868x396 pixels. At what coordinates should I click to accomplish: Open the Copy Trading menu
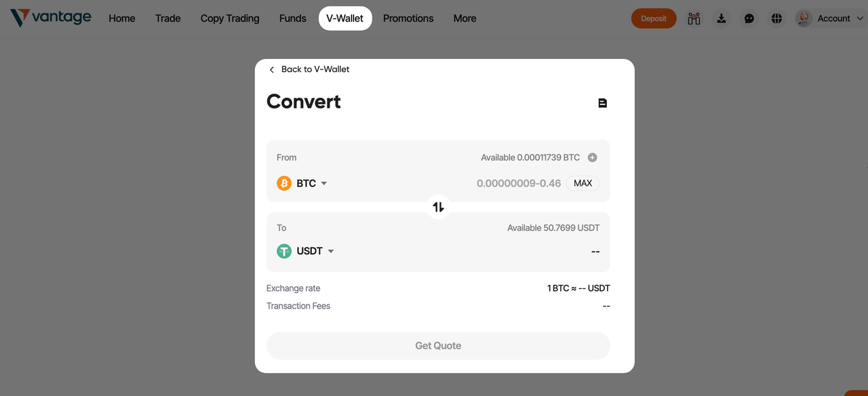(230, 18)
